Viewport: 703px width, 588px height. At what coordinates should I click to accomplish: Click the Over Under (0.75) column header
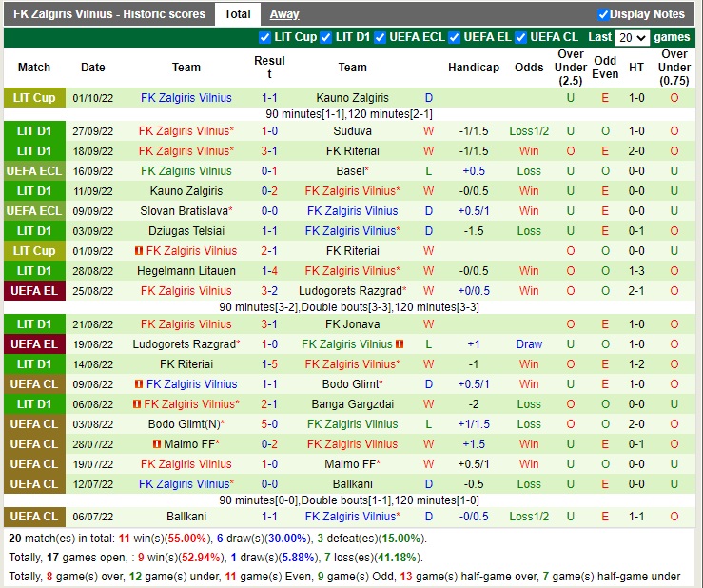pyautogui.click(x=674, y=68)
